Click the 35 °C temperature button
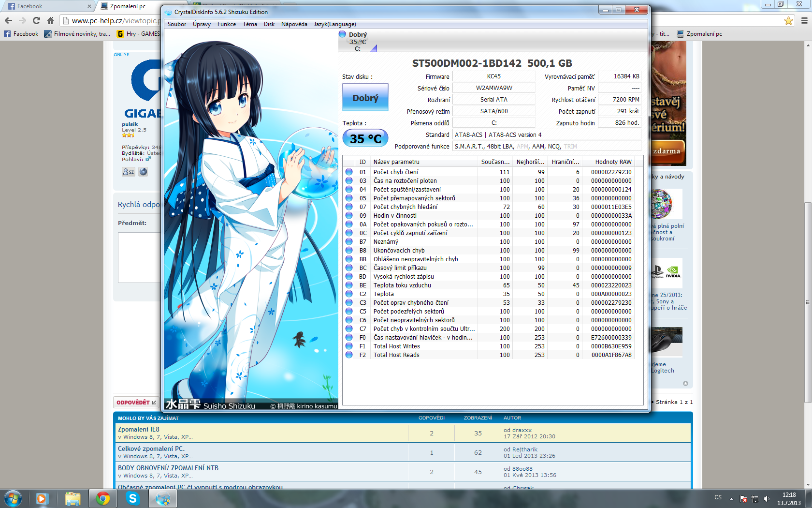 click(365, 139)
